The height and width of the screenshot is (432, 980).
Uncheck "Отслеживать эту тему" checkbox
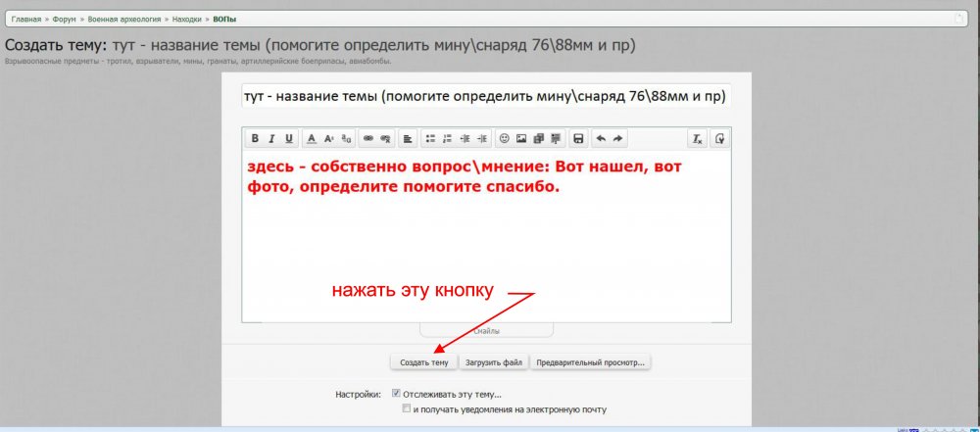click(x=396, y=394)
